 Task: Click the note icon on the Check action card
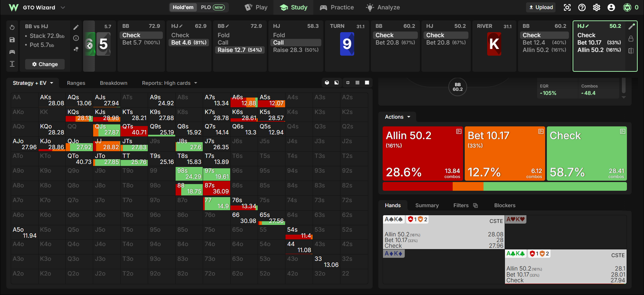[623, 131]
